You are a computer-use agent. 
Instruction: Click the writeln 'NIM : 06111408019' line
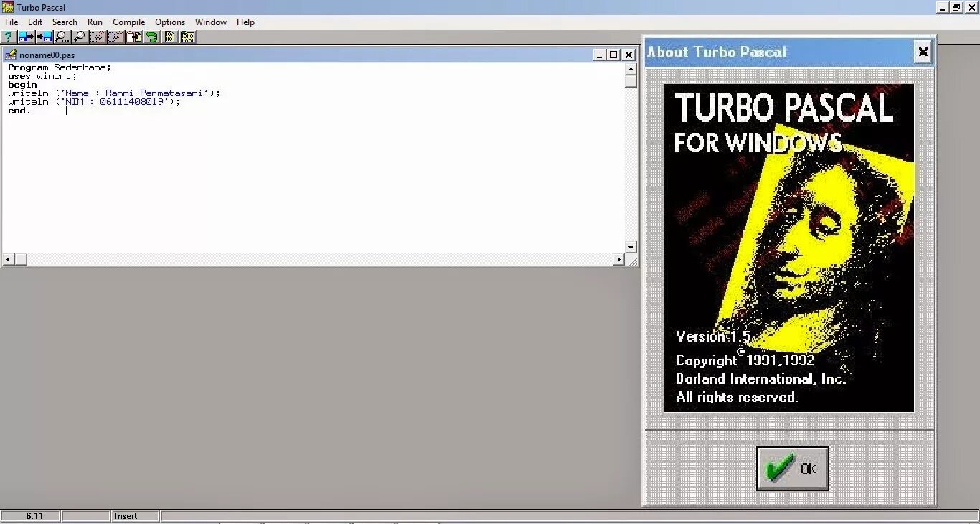point(94,102)
